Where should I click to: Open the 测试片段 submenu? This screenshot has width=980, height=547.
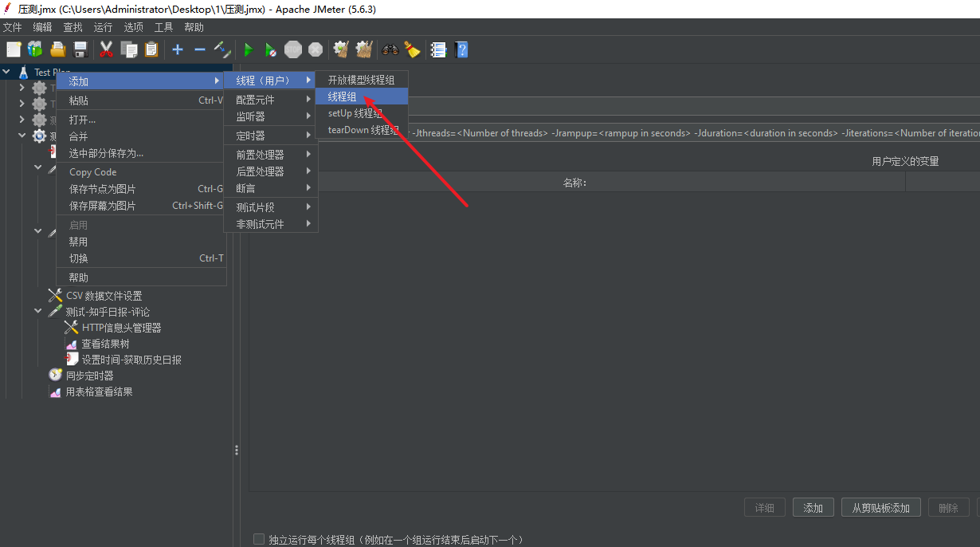click(x=271, y=207)
